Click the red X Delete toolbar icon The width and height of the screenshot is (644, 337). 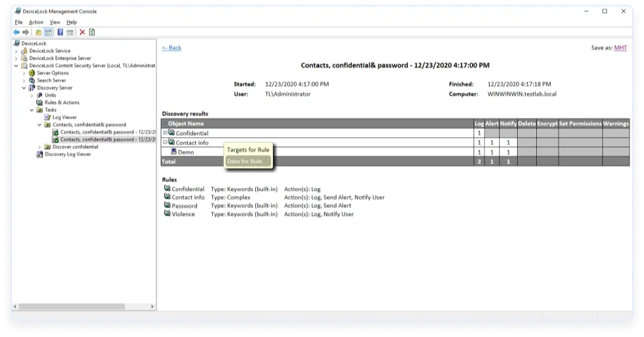pyautogui.click(x=82, y=32)
